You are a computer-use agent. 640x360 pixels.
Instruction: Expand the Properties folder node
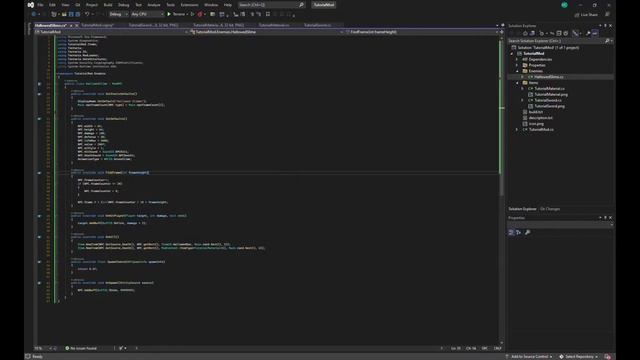517,65
